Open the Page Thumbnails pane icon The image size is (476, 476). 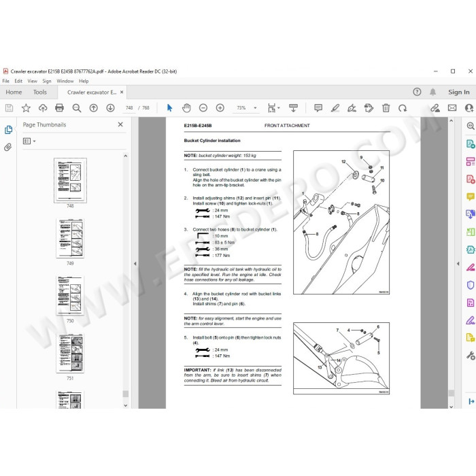click(x=8, y=130)
